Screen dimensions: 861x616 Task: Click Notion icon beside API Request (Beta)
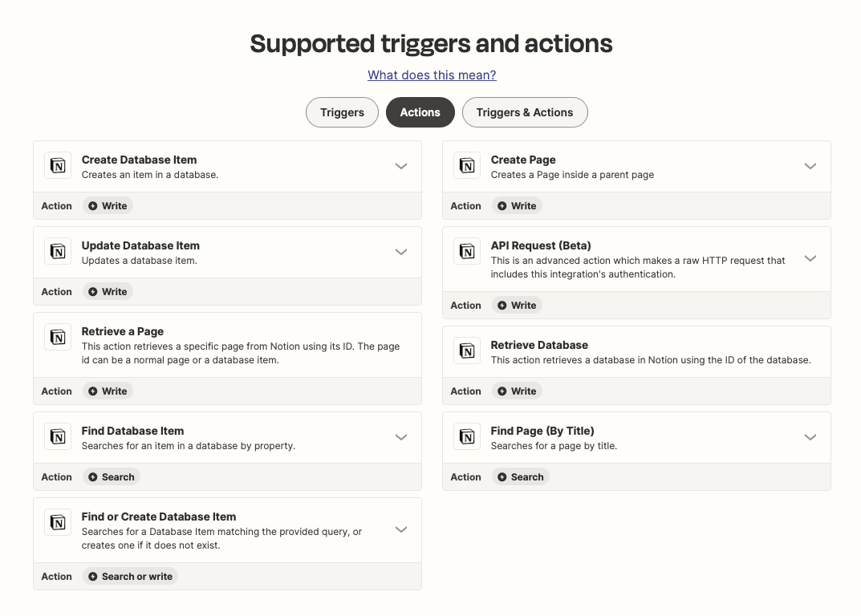click(x=467, y=251)
